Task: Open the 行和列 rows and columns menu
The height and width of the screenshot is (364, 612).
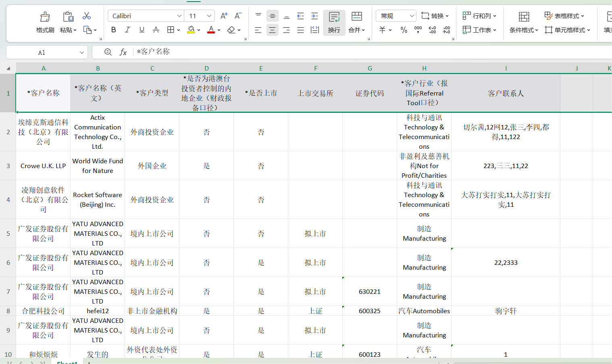Action: 479,16
